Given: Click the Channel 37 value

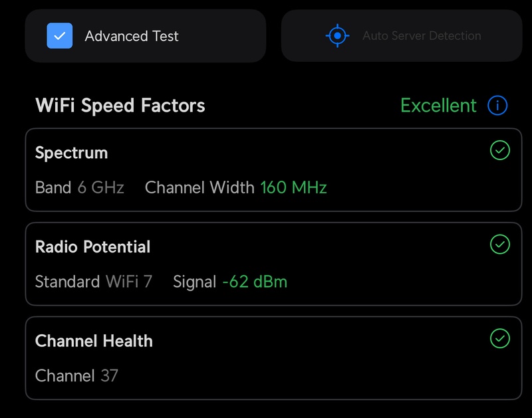Looking at the screenshot, I should (x=76, y=375).
